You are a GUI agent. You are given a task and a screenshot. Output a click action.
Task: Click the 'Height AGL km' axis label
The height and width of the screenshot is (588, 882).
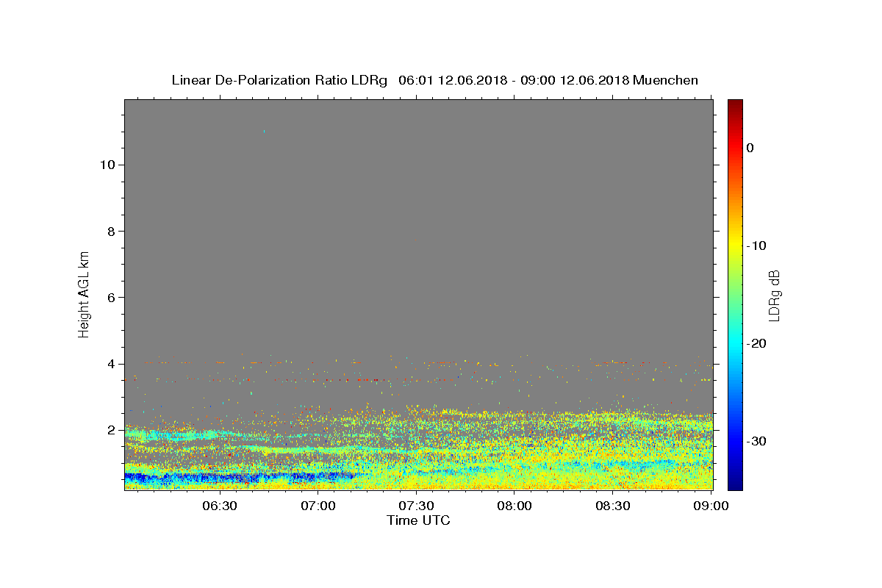click(84, 293)
